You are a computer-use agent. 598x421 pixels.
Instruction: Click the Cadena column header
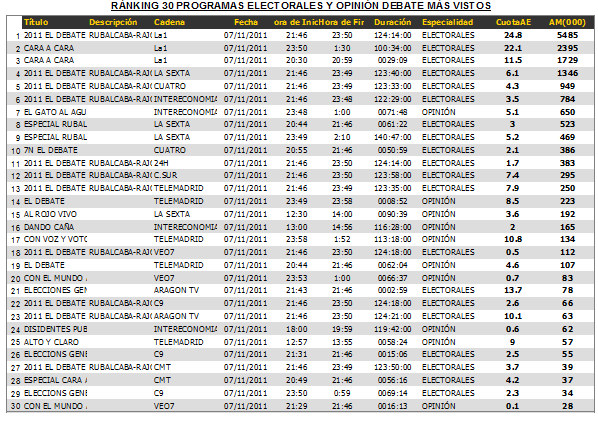(x=169, y=22)
